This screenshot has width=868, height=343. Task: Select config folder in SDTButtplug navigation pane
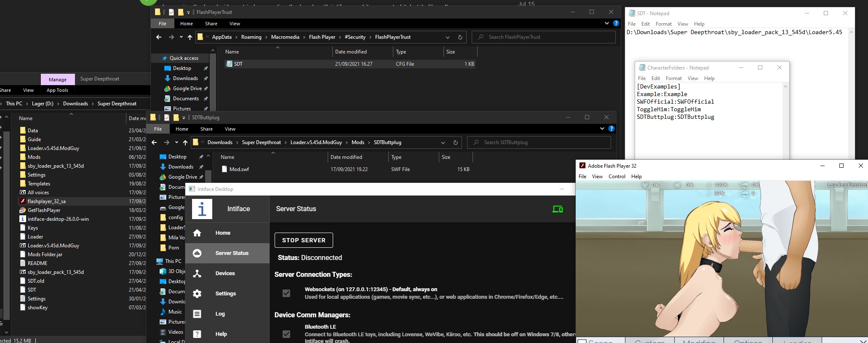(171, 217)
